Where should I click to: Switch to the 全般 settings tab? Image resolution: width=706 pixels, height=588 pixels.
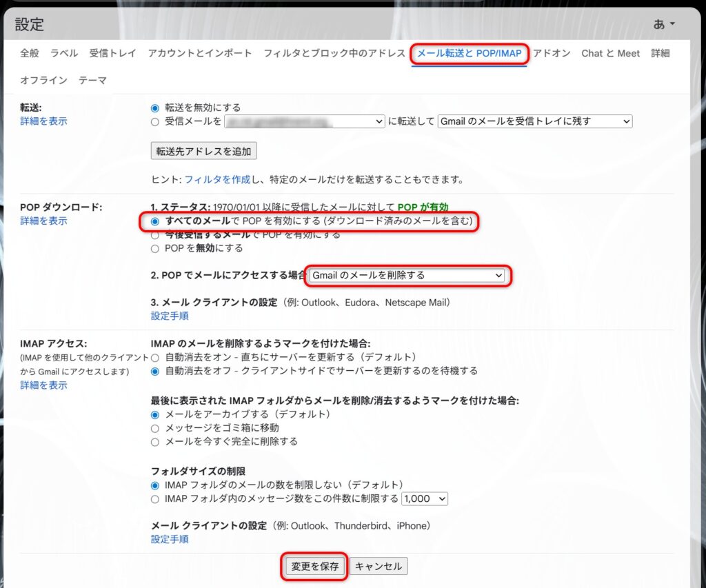(x=30, y=53)
